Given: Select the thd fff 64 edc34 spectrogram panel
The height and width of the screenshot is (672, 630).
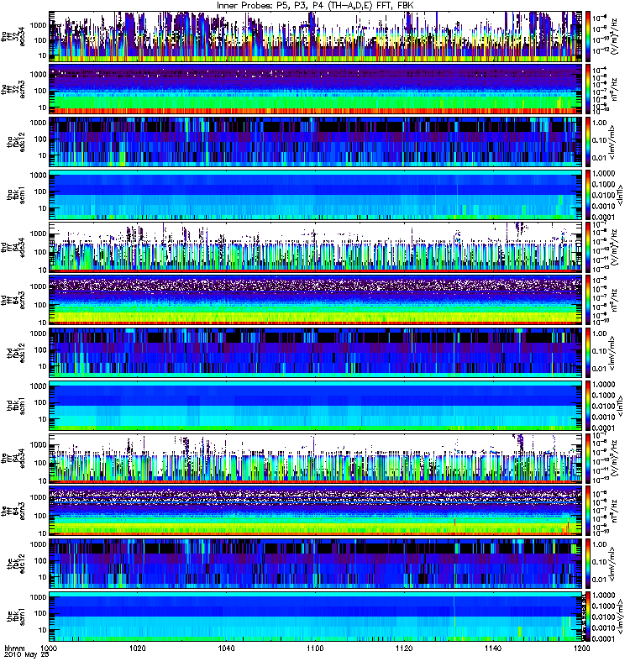Looking at the screenshot, I should tap(316, 247).
